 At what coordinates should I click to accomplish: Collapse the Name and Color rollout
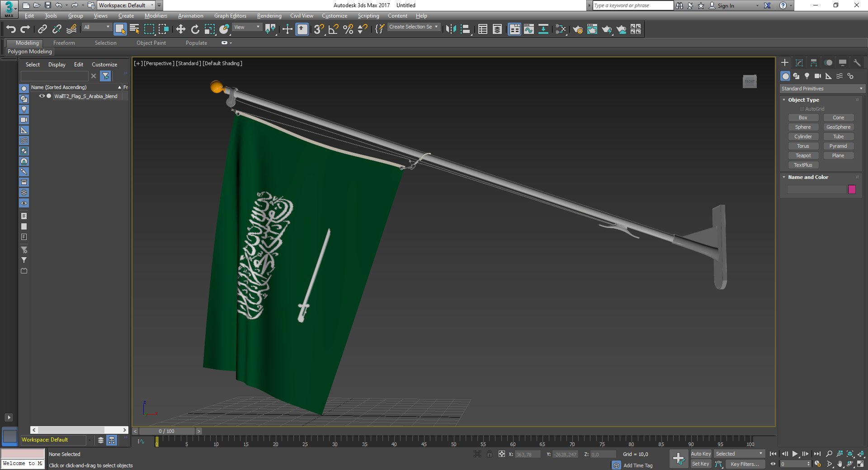784,177
